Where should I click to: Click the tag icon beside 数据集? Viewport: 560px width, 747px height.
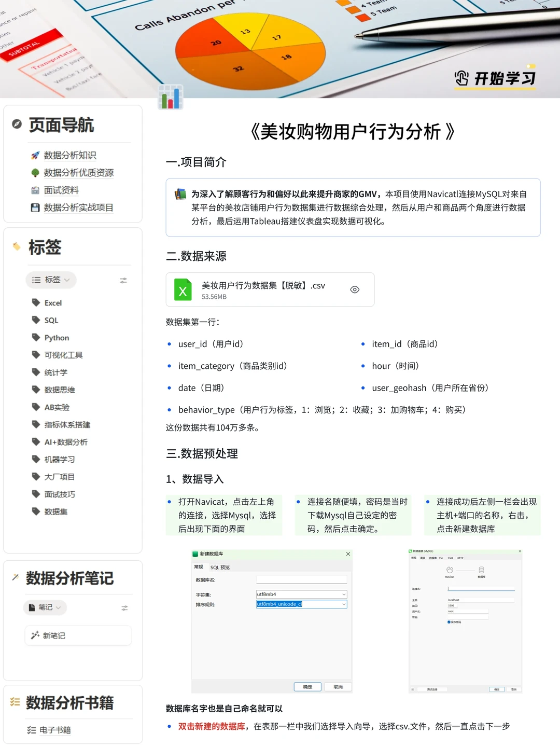[x=36, y=511]
